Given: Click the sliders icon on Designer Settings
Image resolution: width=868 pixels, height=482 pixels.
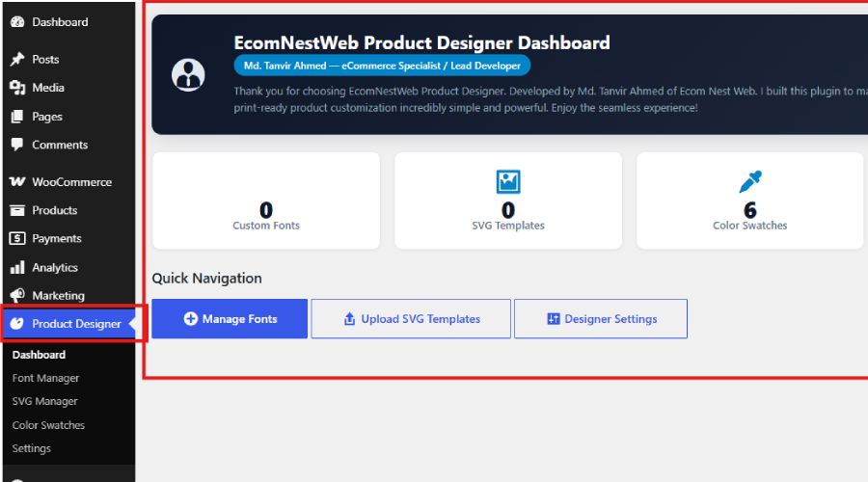Looking at the screenshot, I should click(553, 319).
